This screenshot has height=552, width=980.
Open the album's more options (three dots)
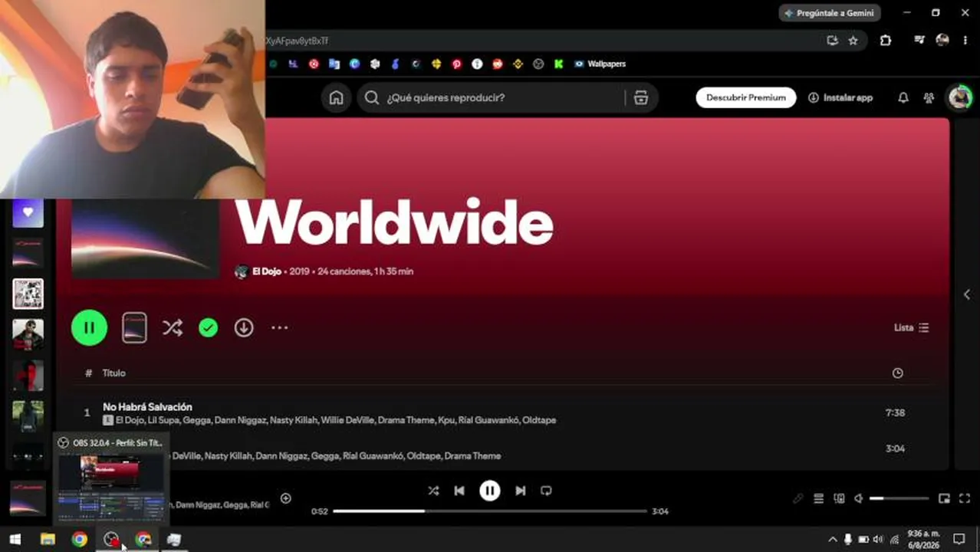pyautogui.click(x=279, y=327)
